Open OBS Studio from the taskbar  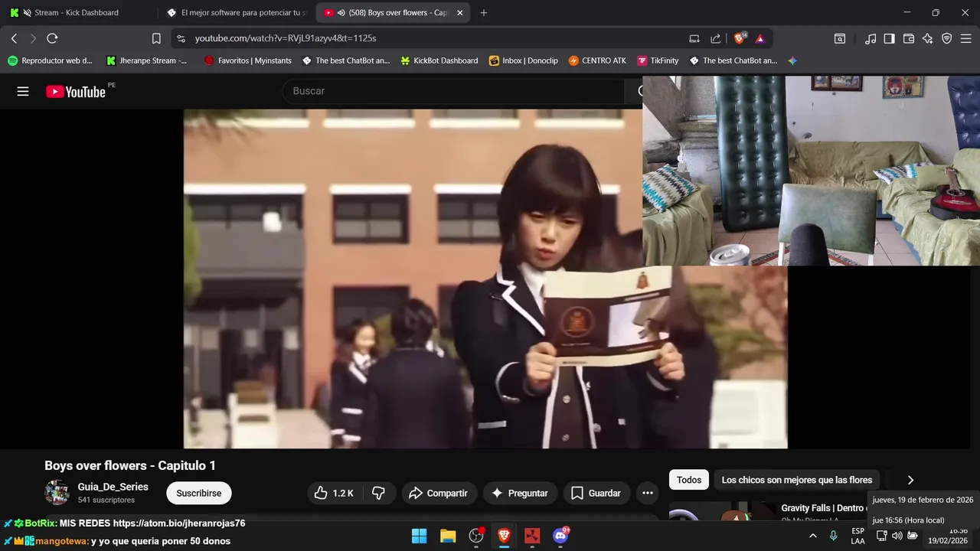(x=476, y=536)
